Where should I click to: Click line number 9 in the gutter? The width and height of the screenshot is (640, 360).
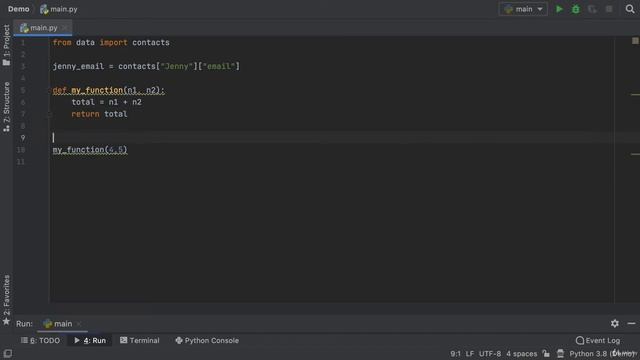pyautogui.click(x=23, y=138)
